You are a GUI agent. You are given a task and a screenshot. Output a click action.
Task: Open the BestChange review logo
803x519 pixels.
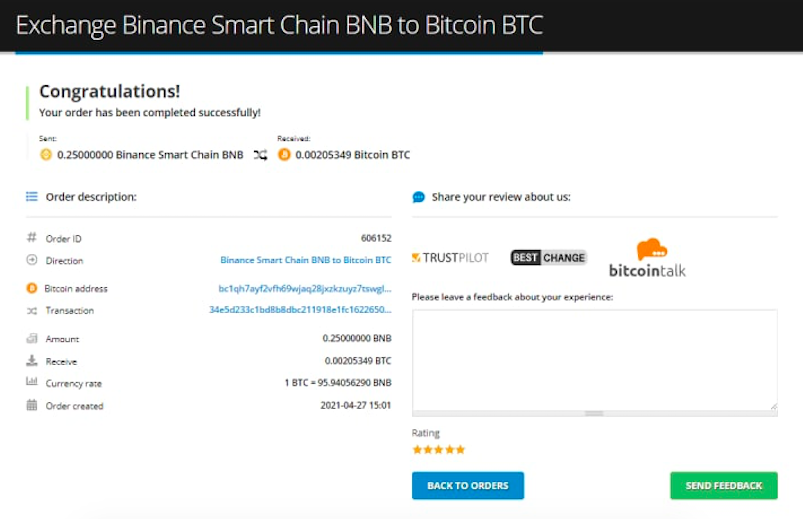pos(548,257)
